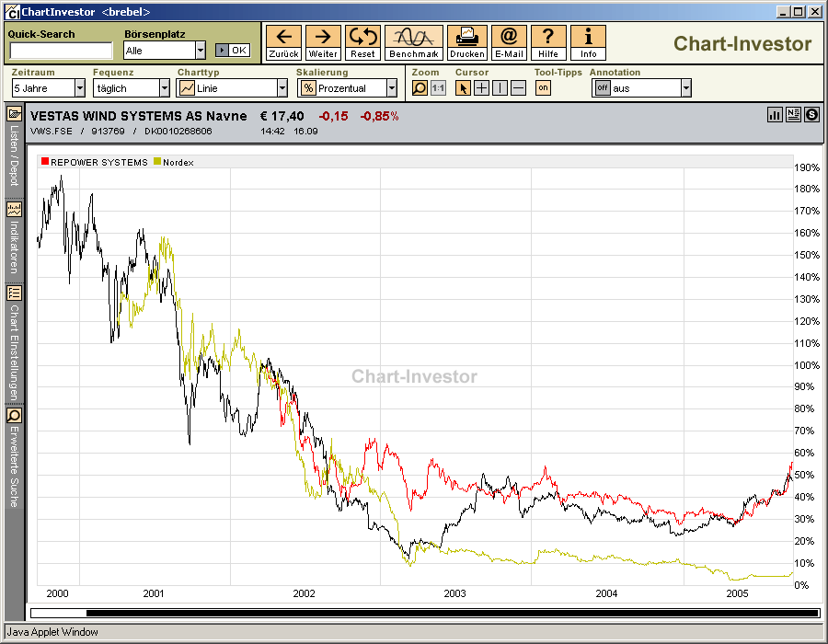Select the crosshair cursor tool
This screenshot has height=644, width=828.
point(480,88)
